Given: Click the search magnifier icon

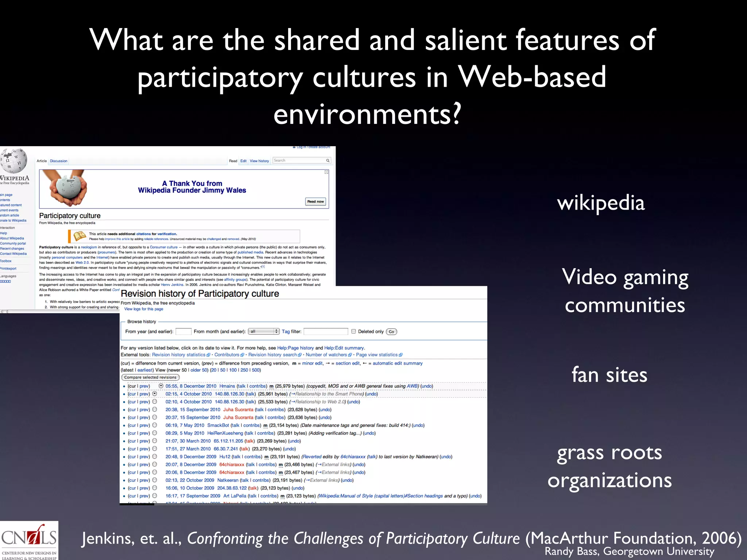Looking at the screenshot, I should coord(328,160).
